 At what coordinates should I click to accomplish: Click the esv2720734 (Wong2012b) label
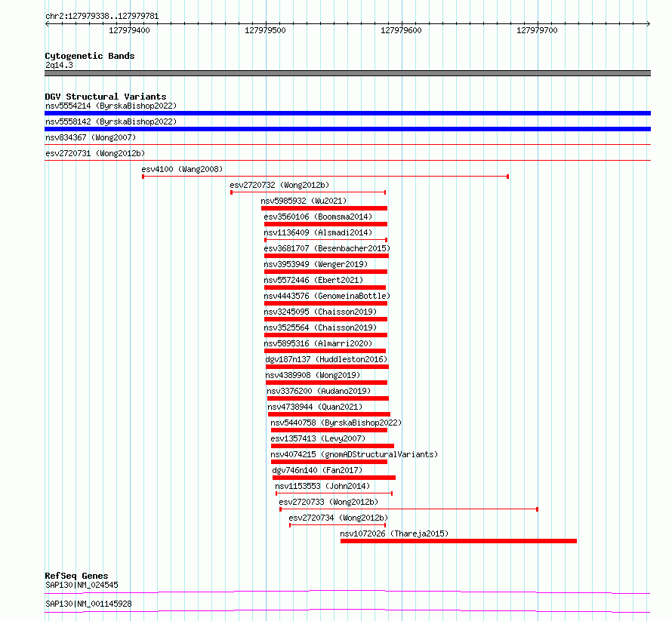point(338,518)
